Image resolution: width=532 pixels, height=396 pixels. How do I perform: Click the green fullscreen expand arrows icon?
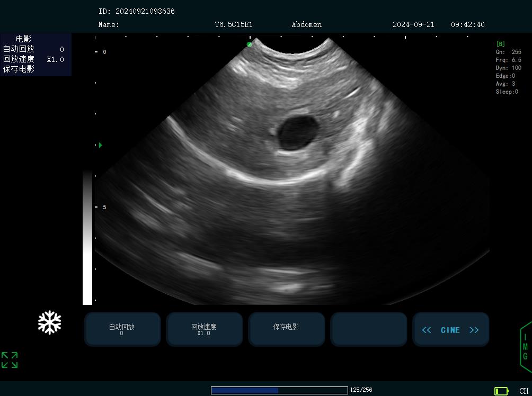pyautogui.click(x=10, y=360)
